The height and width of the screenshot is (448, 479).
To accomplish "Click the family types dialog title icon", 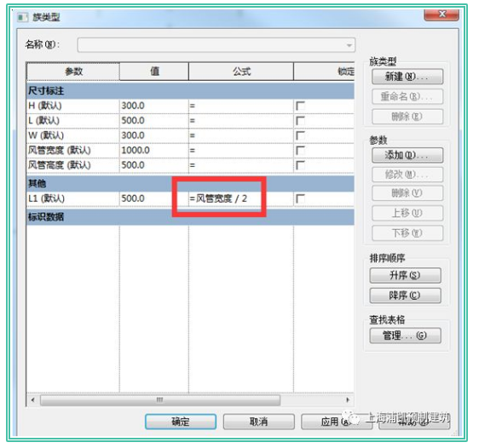I will tap(23, 17).
